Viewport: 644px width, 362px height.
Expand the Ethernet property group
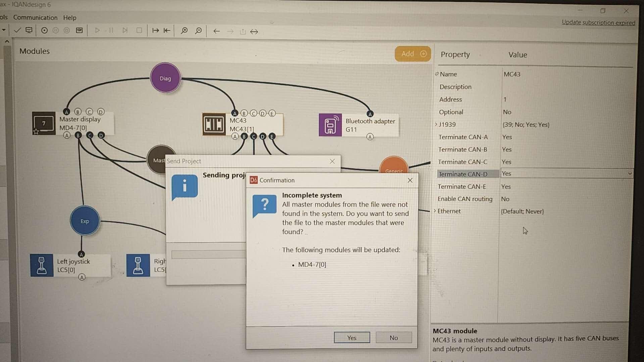[x=435, y=211]
